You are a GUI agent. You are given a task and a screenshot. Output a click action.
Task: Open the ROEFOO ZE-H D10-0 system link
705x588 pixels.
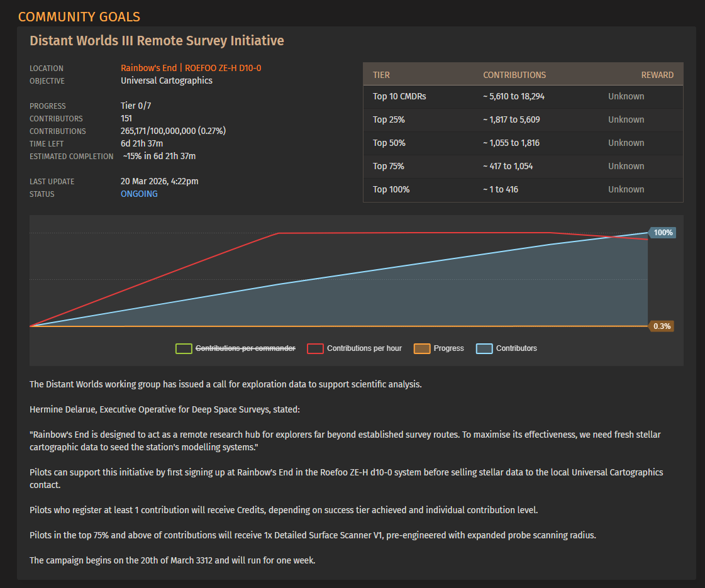coord(223,68)
